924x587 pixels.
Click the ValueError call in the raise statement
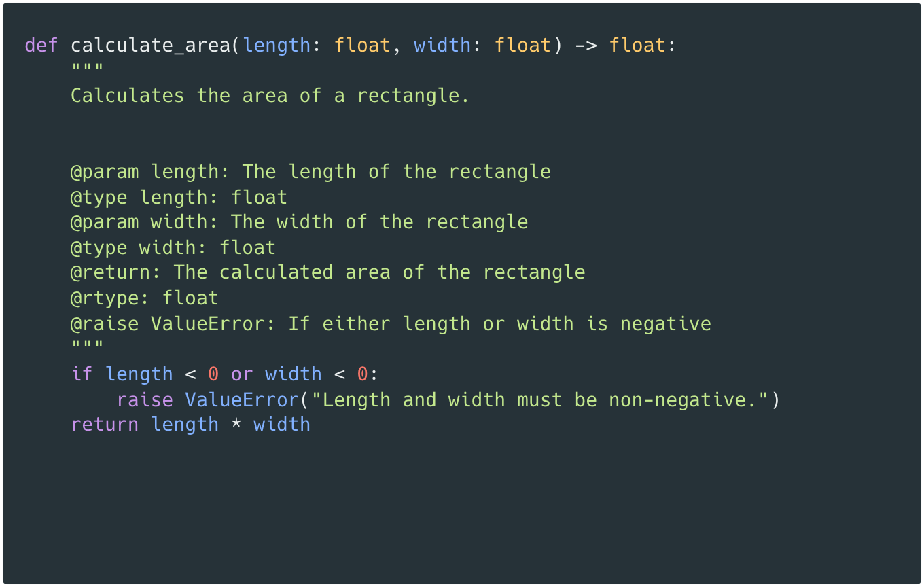coord(242,399)
